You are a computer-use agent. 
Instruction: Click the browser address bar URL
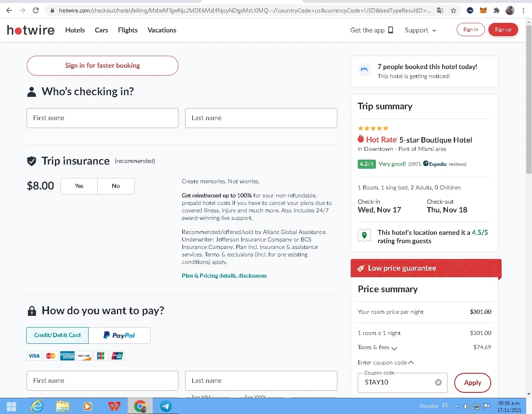coord(245,10)
